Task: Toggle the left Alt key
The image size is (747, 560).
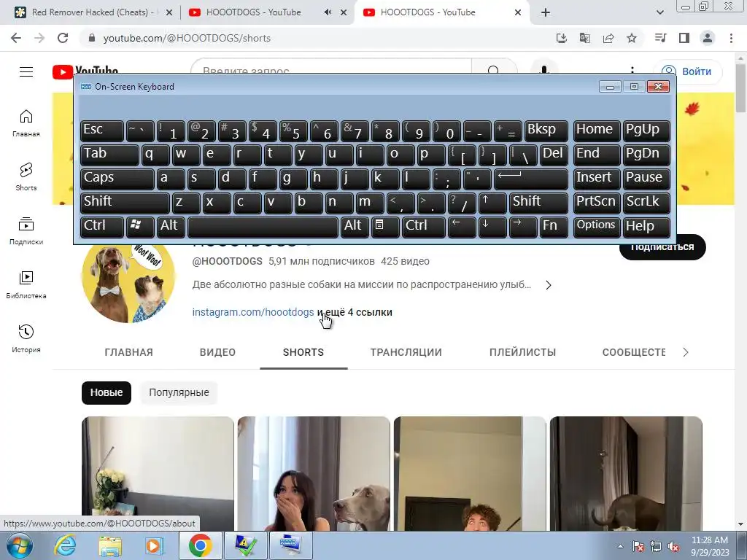Action: pos(171,227)
